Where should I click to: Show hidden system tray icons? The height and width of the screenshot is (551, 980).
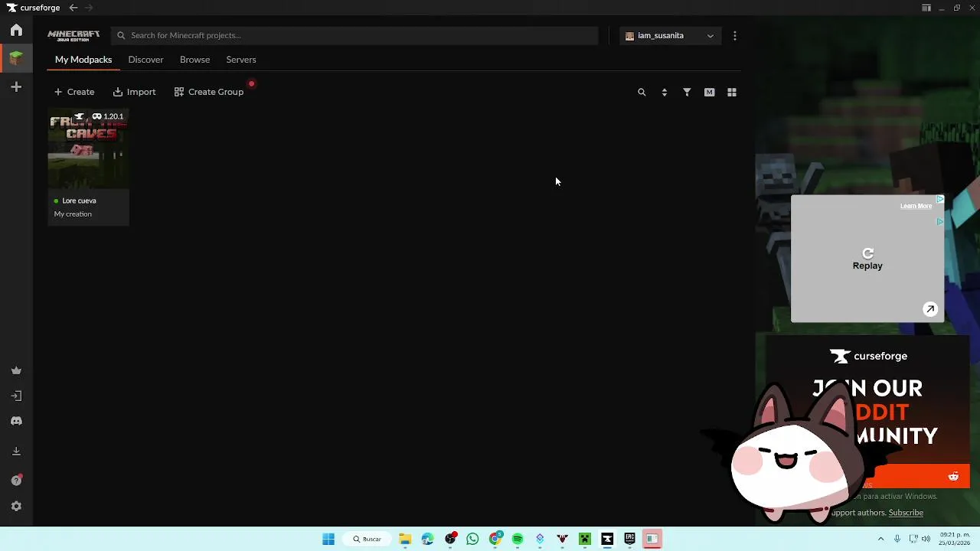tap(880, 539)
